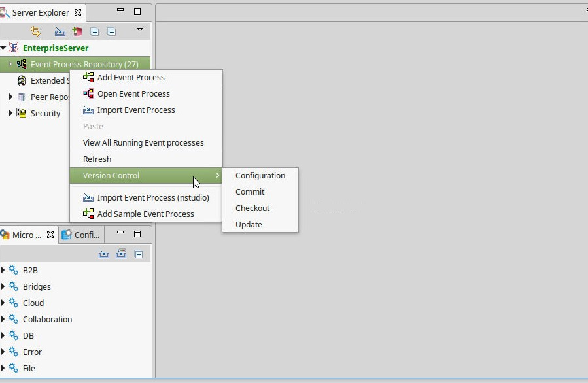Click collapse all icon in lower panel toolbar
Viewport: 588px width, 383px height.
pyautogui.click(x=139, y=254)
